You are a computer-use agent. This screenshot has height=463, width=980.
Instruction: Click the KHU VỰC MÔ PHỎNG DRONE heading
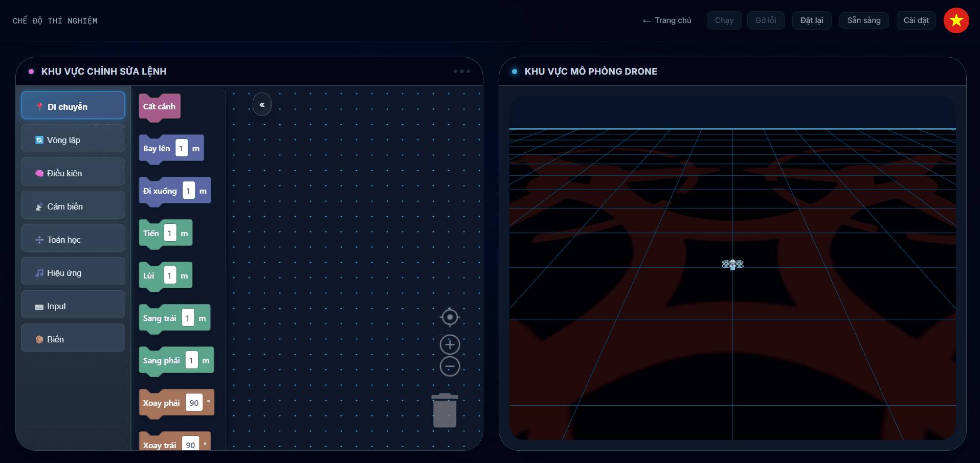click(591, 72)
